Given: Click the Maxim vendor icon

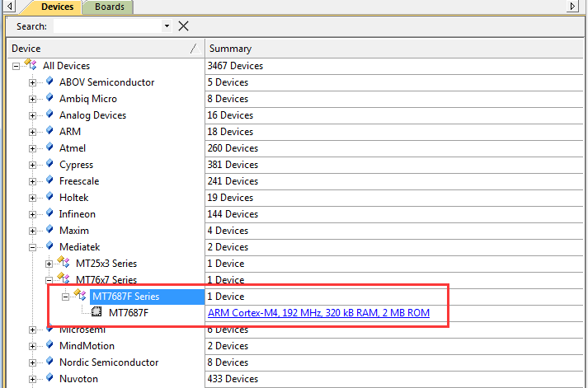Looking at the screenshot, I should pyautogui.click(x=49, y=230).
